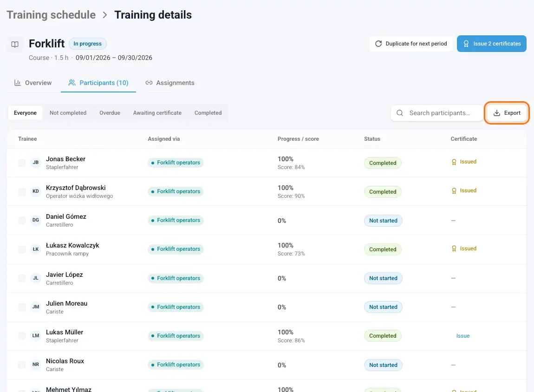534x392 pixels.
Task: Click the Trainee column header
Action: pyautogui.click(x=27, y=139)
